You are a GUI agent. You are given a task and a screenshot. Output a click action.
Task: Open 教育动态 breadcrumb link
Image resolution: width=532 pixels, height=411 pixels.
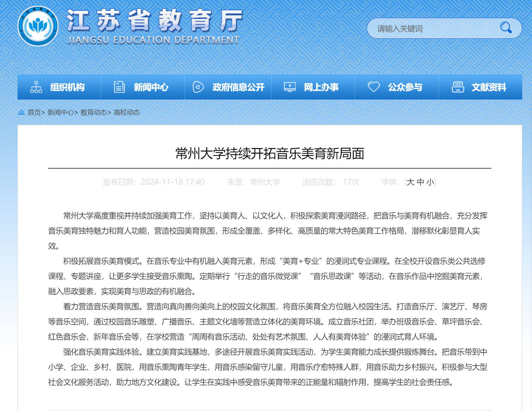(94, 112)
